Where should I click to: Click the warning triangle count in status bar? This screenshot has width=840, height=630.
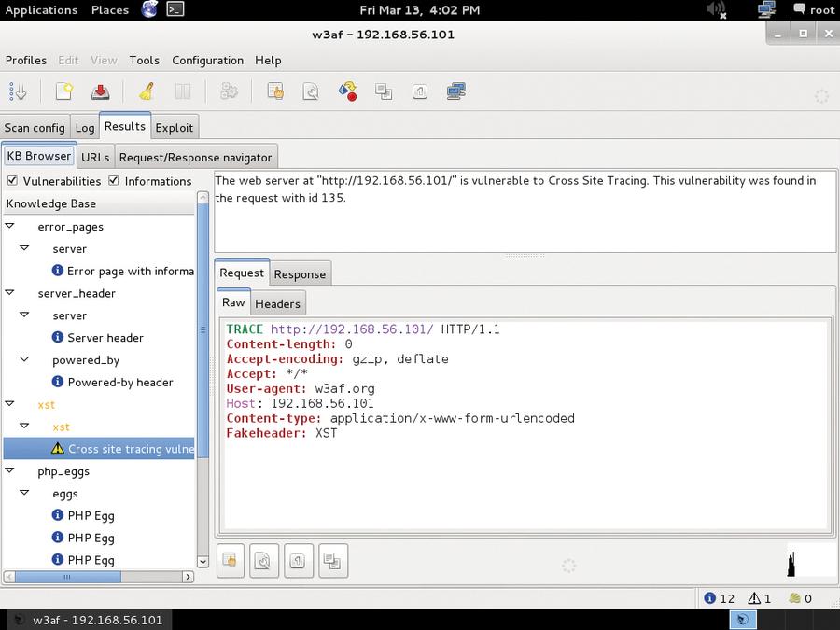[754, 598]
